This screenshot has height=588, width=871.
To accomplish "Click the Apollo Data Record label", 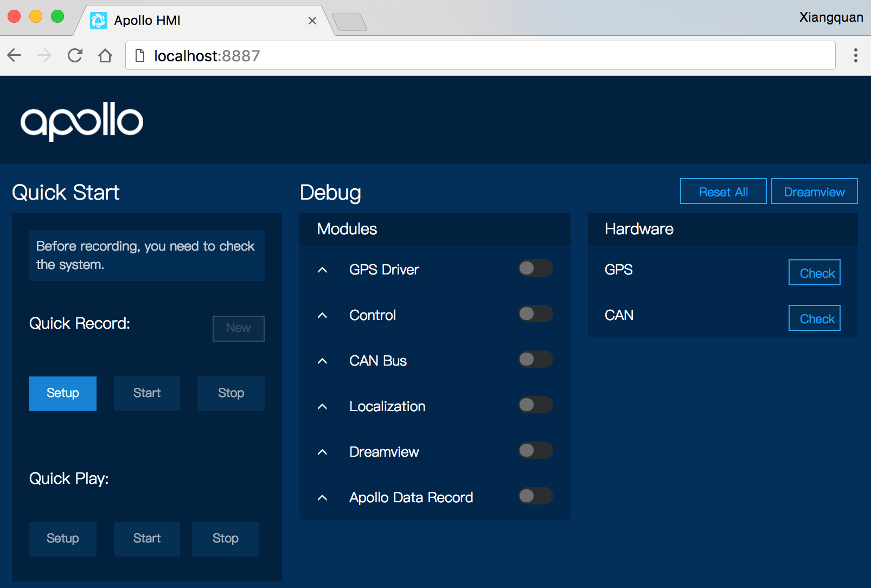I will pos(411,497).
